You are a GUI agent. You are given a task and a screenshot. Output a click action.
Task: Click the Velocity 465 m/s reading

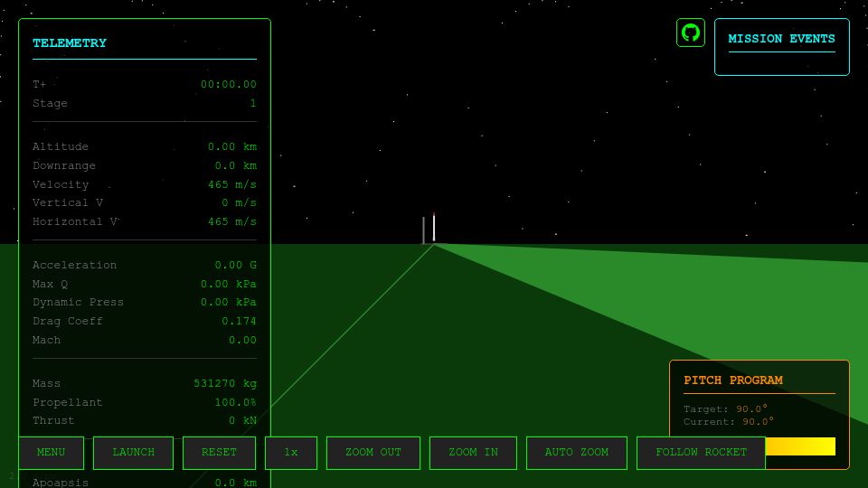point(145,184)
